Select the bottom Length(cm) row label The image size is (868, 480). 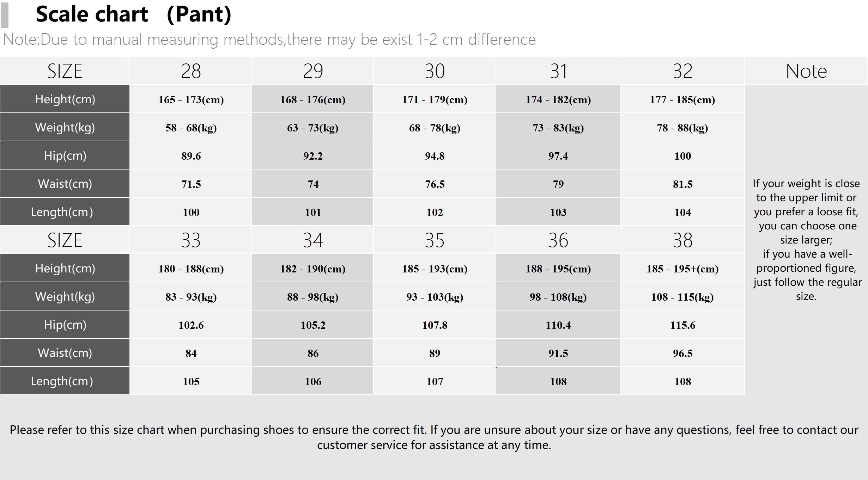(65, 381)
